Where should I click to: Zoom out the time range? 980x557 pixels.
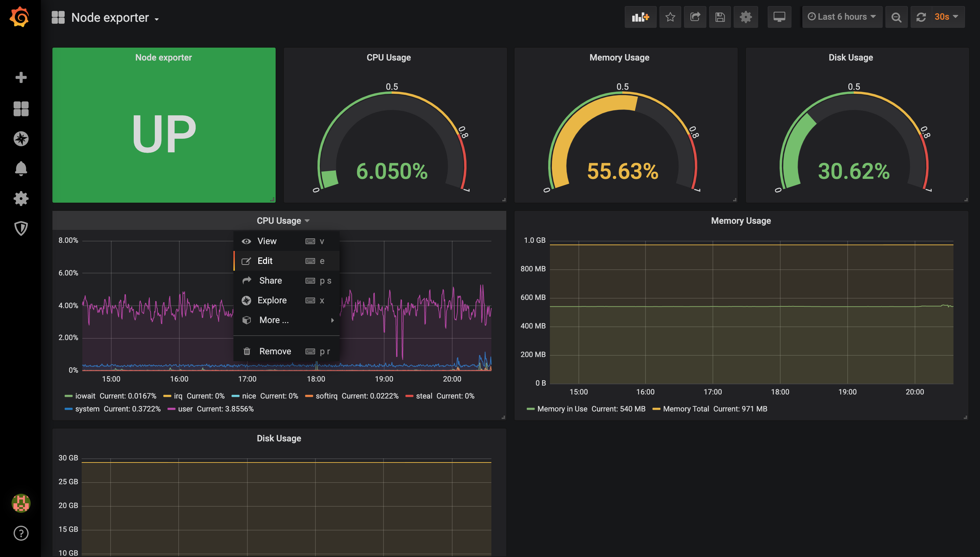tap(896, 17)
